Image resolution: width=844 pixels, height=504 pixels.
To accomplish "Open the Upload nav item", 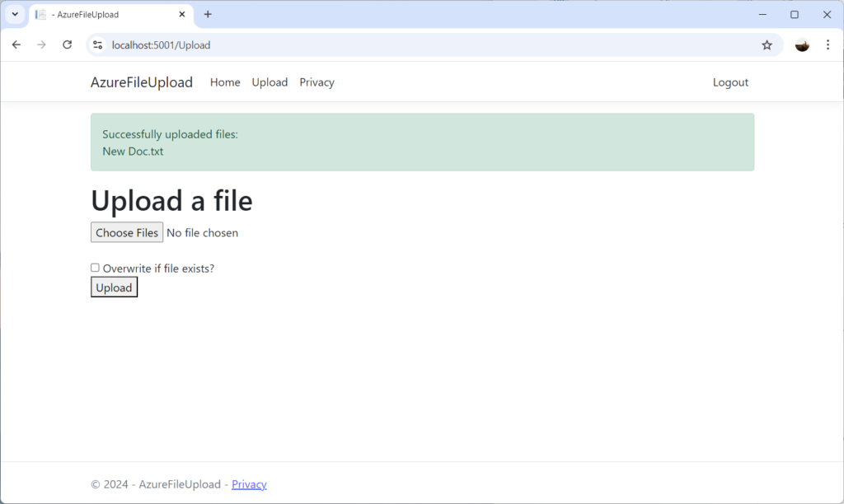I will pyautogui.click(x=270, y=82).
